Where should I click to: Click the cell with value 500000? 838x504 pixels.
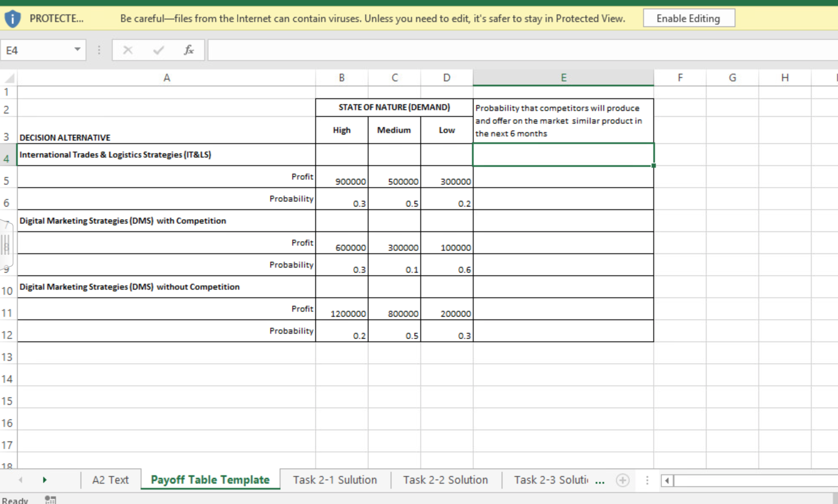click(394, 177)
